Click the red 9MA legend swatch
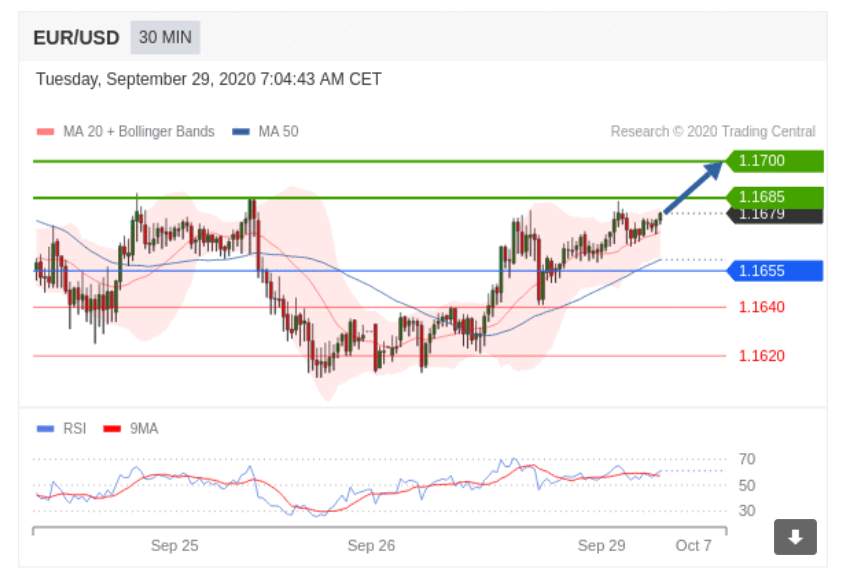Image resolution: width=842 pixels, height=582 pixels. tap(112, 428)
